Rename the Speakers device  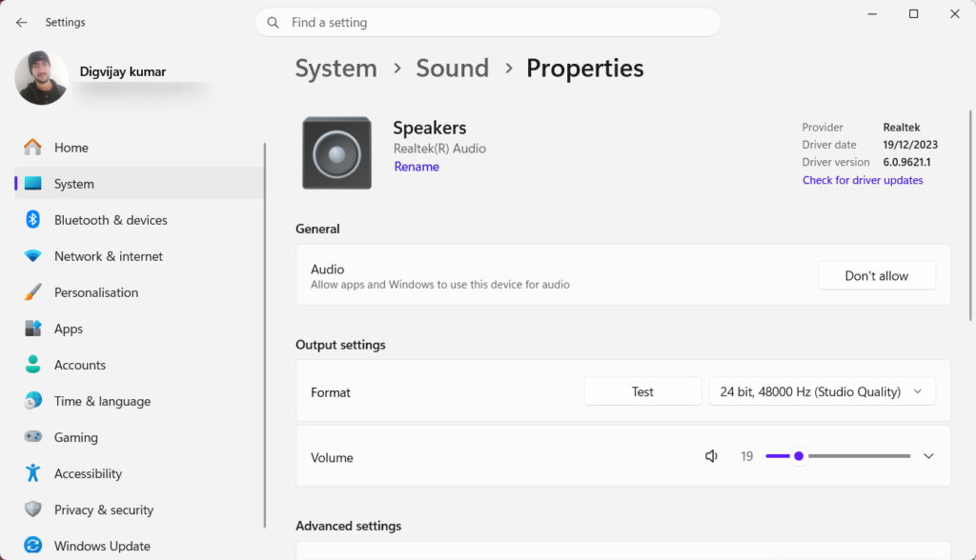tap(416, 166)
